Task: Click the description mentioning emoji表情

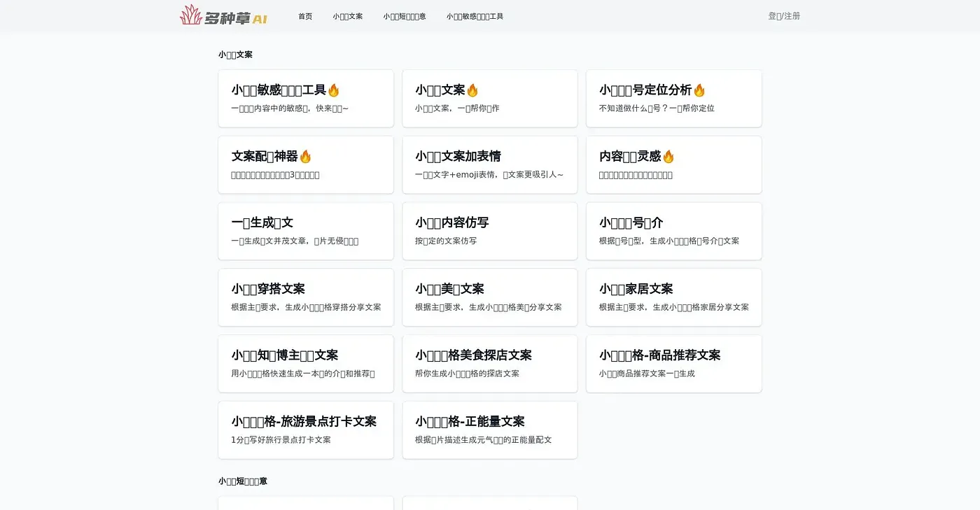Action: click(489, 174)
